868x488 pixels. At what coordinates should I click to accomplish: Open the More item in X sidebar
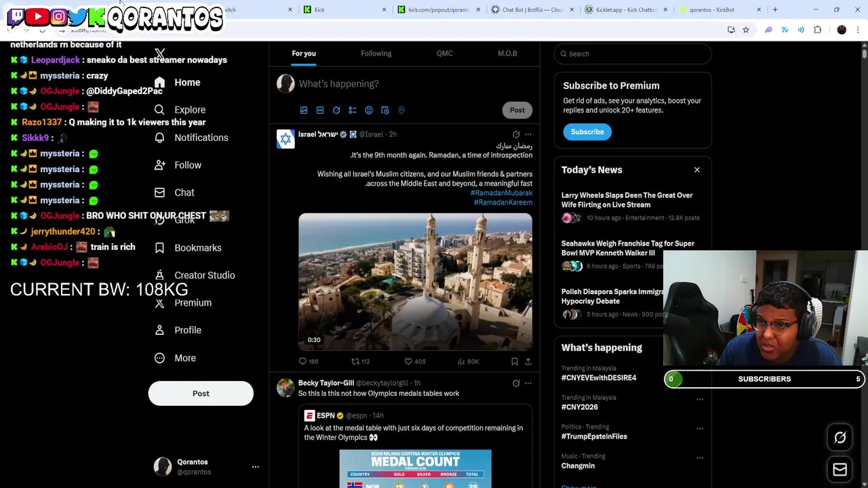174,358
